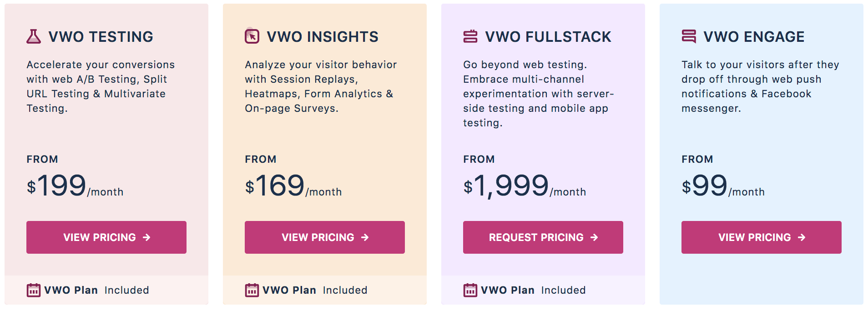Open the VWO Testing heading
Image resolution: width=868 pixels, height=311 pixels.
[x=101, y=37]
